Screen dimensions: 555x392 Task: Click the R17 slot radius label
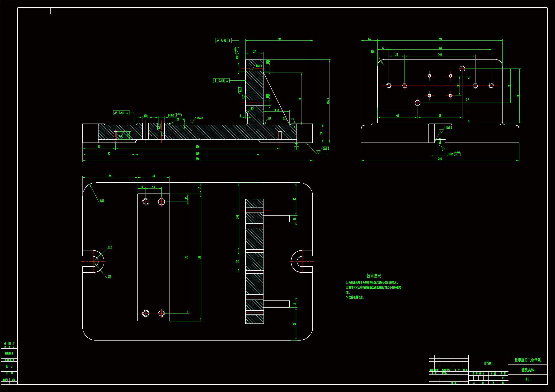110,247
